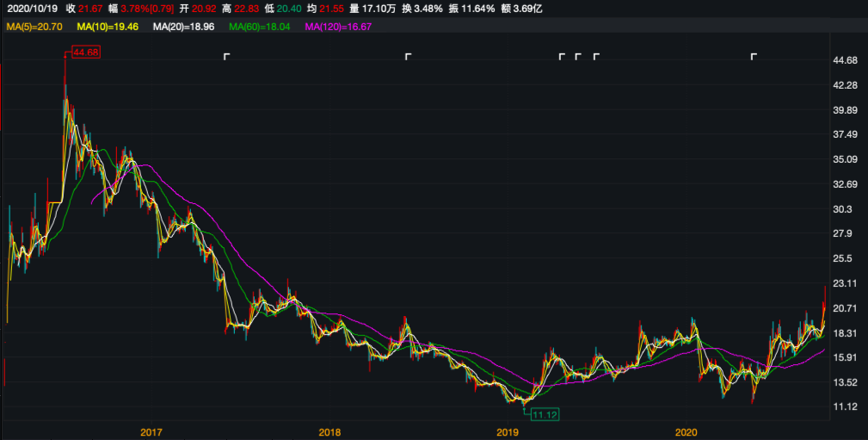Select the magenta MA(120)=16.67 indicator
Screen dimensions: 868x440
[338, 26]
